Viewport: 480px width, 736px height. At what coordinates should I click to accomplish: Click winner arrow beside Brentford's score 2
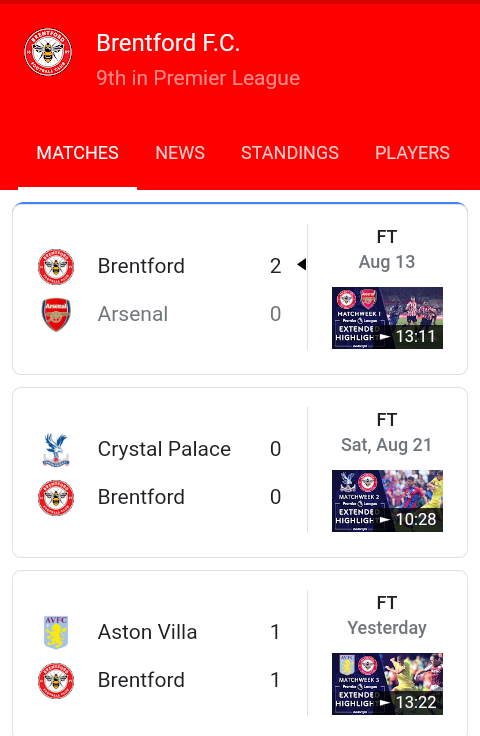(x=302, y=265)
